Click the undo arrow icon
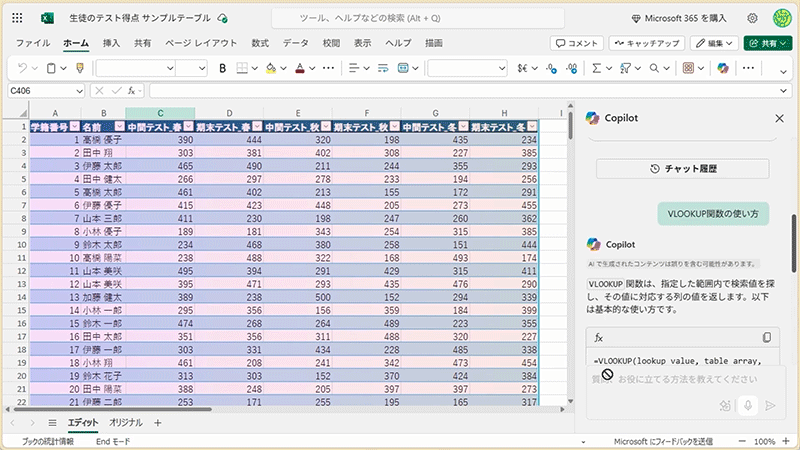Image resolution: width=800 pixels, height=450 pixels. [x=23, y=68]
